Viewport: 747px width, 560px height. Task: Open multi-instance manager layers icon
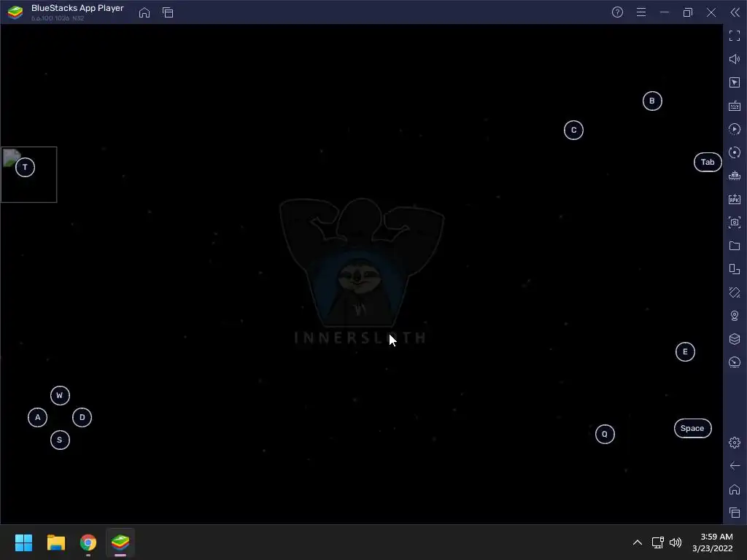click(x=735, y=339)
